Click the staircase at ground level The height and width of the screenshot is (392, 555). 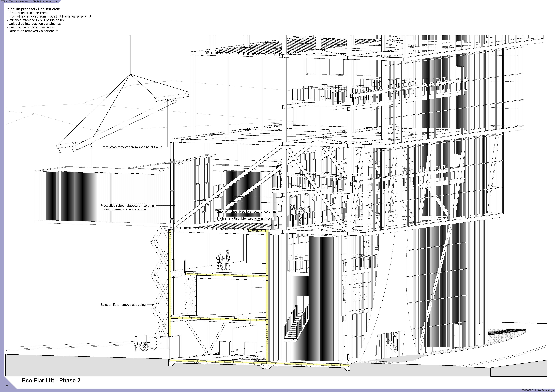[295, 324]
